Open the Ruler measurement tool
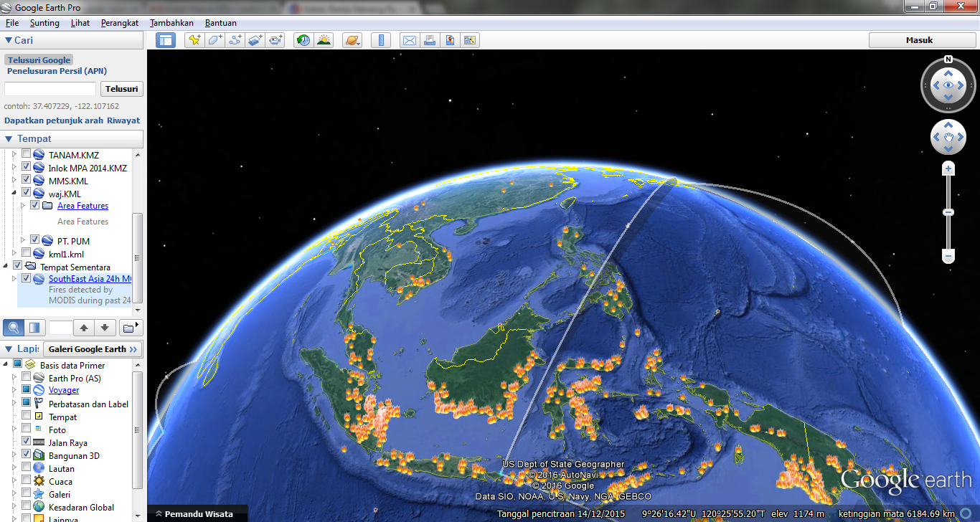Viewport: 980px width, 522px height. (381, 40)
